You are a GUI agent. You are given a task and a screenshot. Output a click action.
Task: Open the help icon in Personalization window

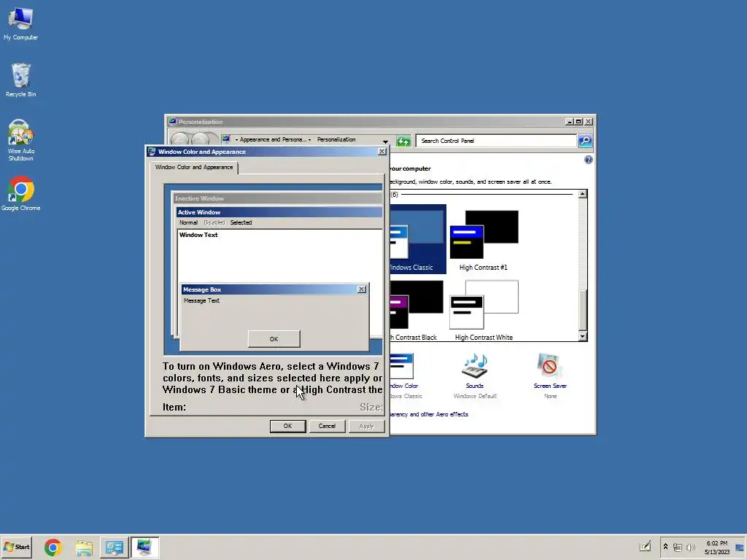tap(589, 160)
